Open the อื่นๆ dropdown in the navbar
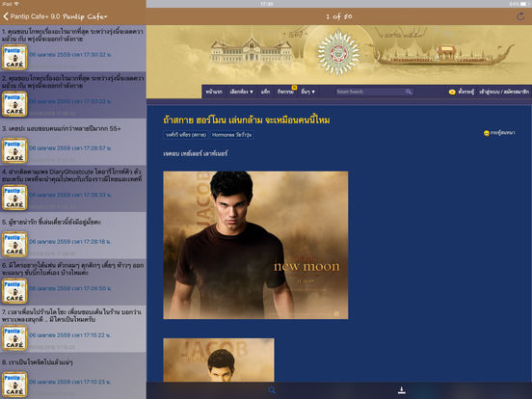 (x=307, y=92)
